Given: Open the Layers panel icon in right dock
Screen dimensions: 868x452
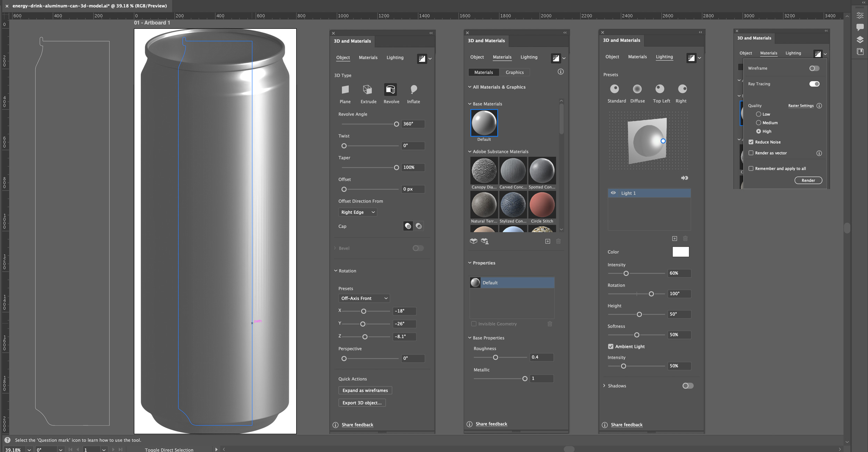Looking at the screenshot, I should [860, 40].
